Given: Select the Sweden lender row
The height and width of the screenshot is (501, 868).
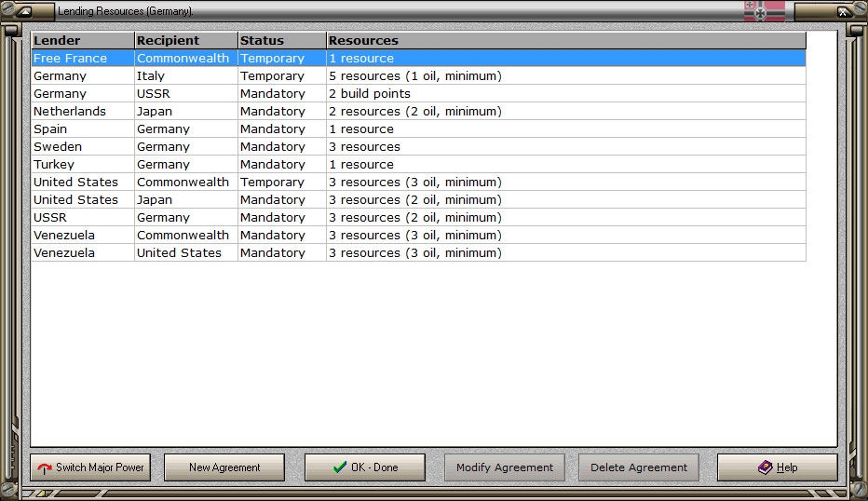Looking at the screenshot, I should [x=418, y=147].
